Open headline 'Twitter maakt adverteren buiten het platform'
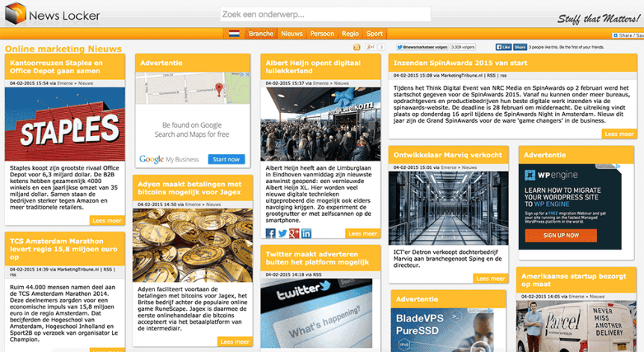 (317, 258)
